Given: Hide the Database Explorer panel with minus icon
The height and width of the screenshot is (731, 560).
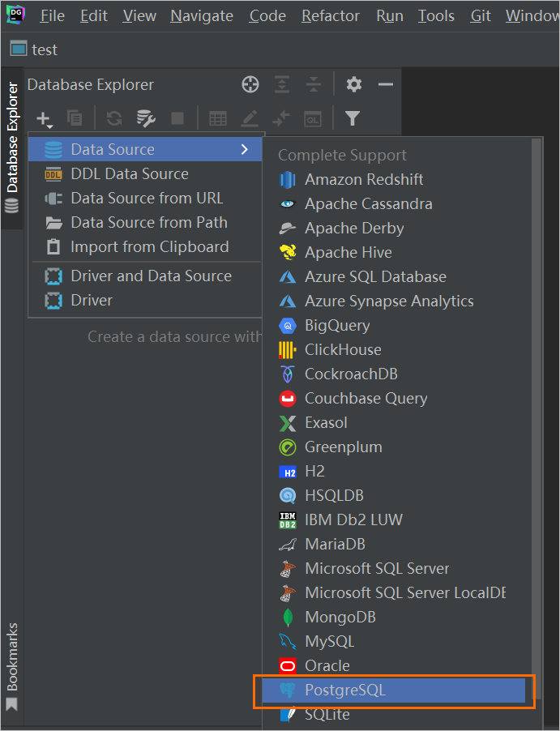Looking at the screenshot, I should click(x=386, y=84).
